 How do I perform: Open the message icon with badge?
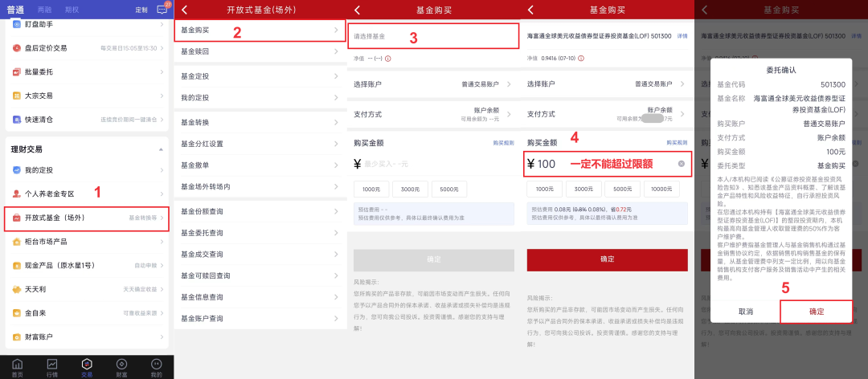[x=162, y=9]
